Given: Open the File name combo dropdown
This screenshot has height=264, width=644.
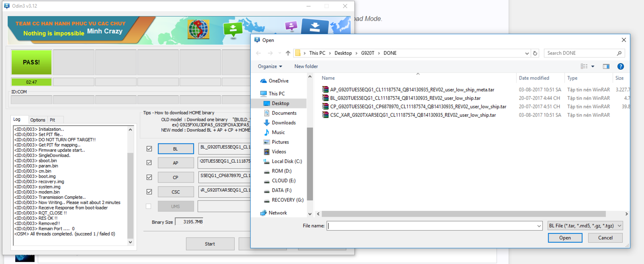Looking at the screenshot, I should pyautogui.click(x=539, y=226).
